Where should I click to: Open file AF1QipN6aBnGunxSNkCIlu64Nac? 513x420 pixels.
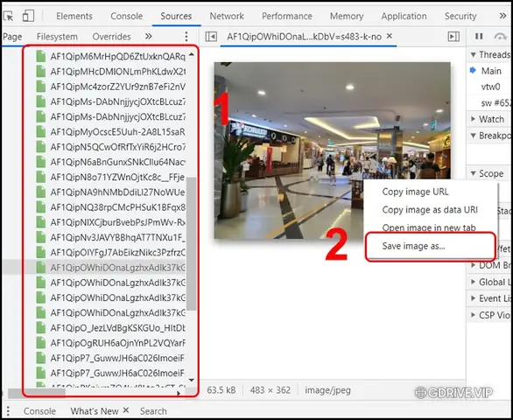118,162
